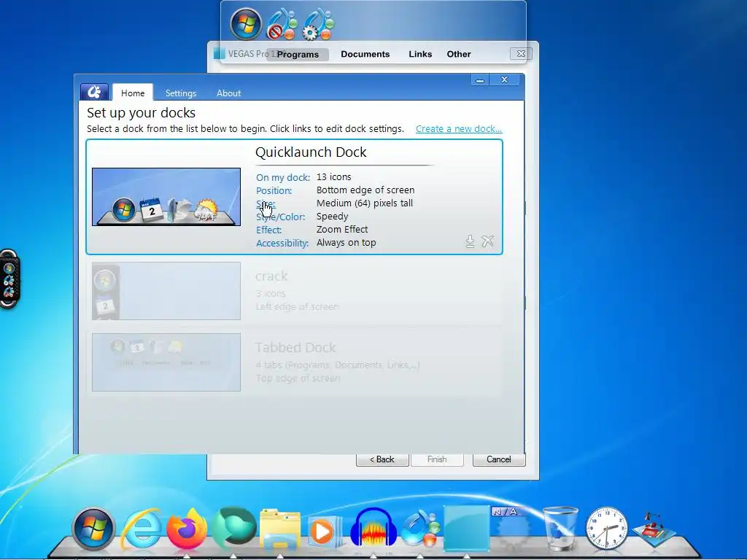747x560 pixels.
Task: Switch to the Home tab
Action: pyautogui.click(x=133, y=93)
